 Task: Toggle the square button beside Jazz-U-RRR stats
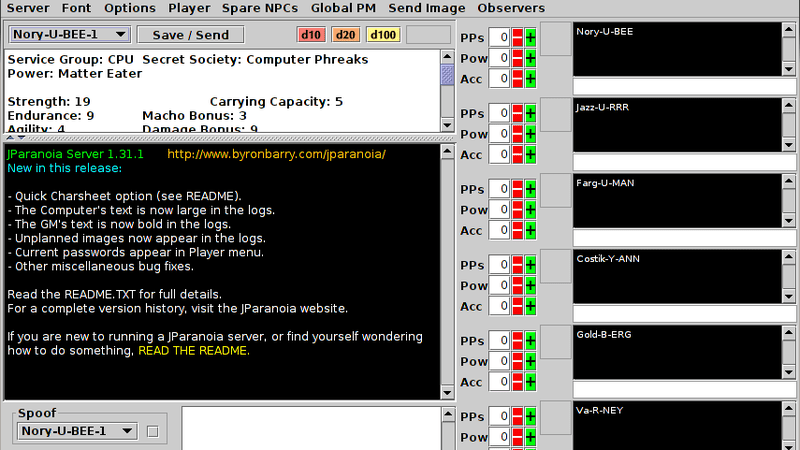[556, 114]
